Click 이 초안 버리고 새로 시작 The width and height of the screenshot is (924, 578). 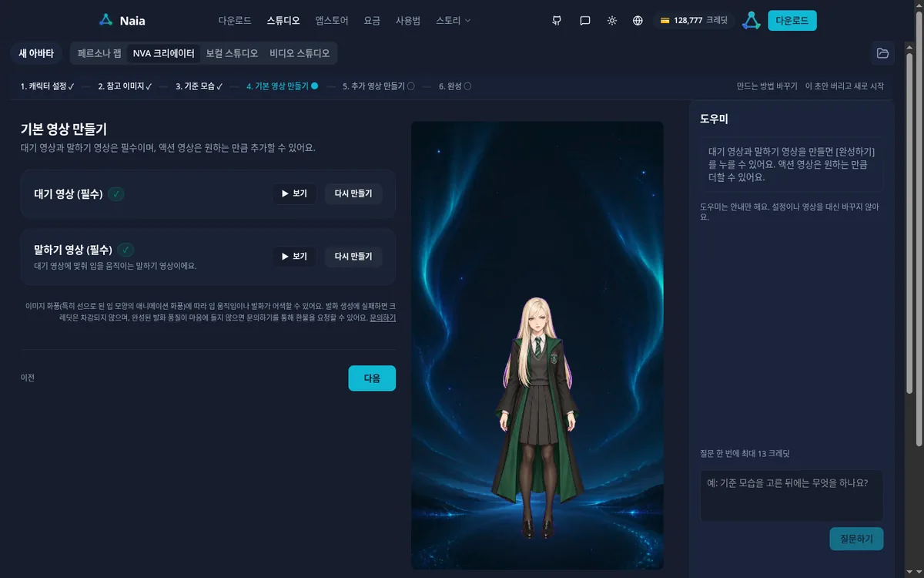click(845, 86)
